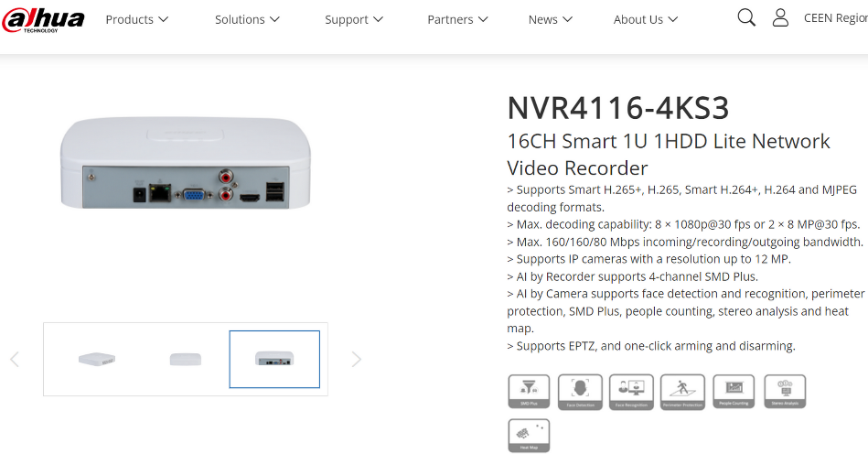Image resolution: width=868 pixels, height=454 pixels.
Task: Open the News menu
Action: (551, 19)
